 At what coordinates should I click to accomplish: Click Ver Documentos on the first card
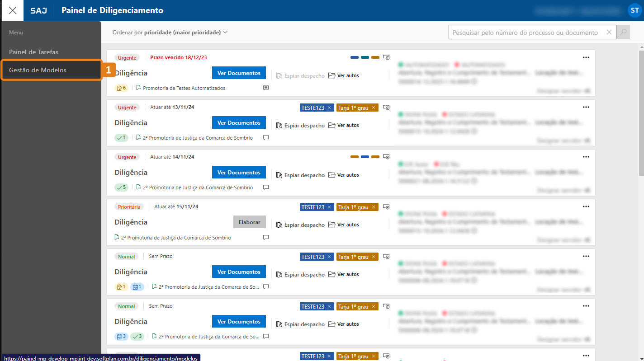tap(239, 73)
